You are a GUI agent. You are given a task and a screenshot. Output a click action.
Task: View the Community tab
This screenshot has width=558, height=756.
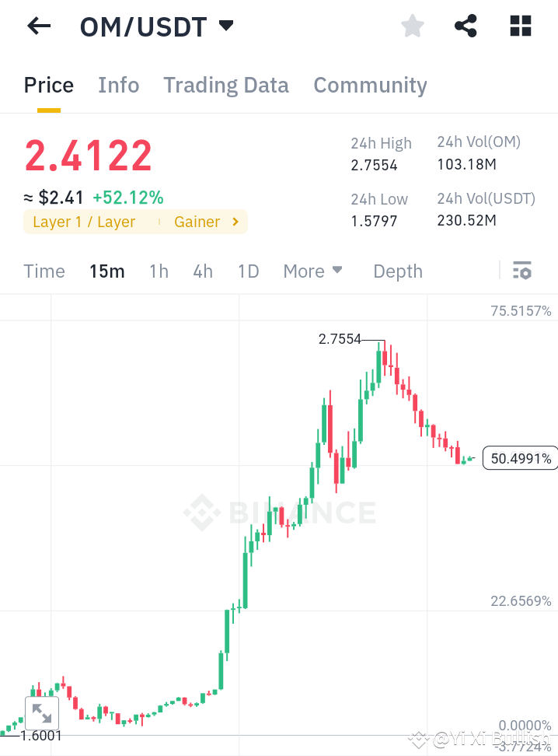[x=370, y=86]
